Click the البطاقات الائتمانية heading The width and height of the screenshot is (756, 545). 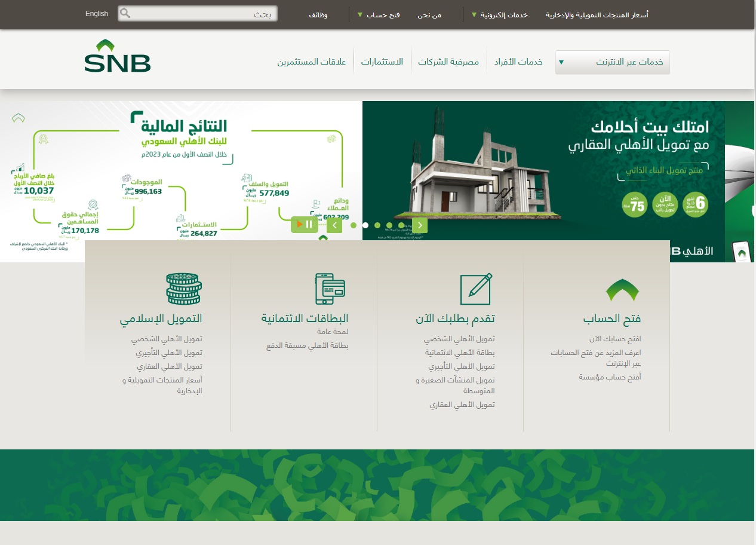pos(305,319)
